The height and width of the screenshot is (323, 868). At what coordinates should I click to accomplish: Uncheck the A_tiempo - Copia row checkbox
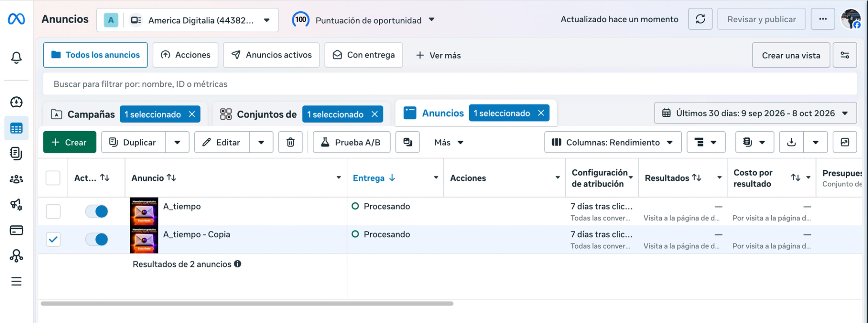point(53,239)
